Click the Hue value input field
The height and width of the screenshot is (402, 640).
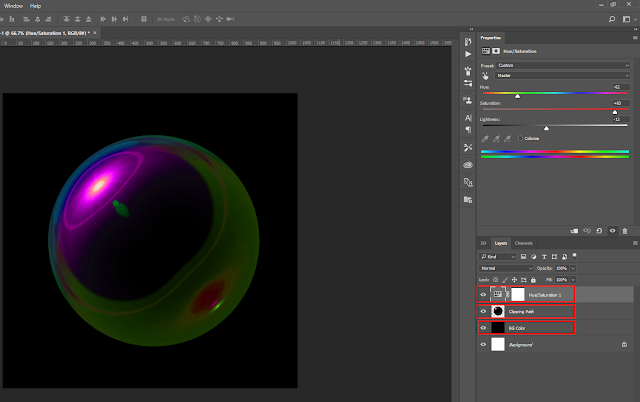tap(621, 87)
